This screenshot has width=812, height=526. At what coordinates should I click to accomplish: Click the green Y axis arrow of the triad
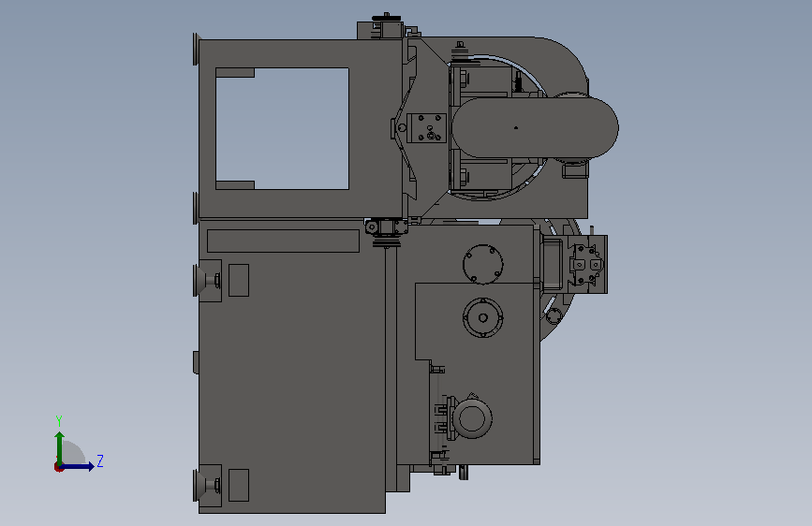59,447
